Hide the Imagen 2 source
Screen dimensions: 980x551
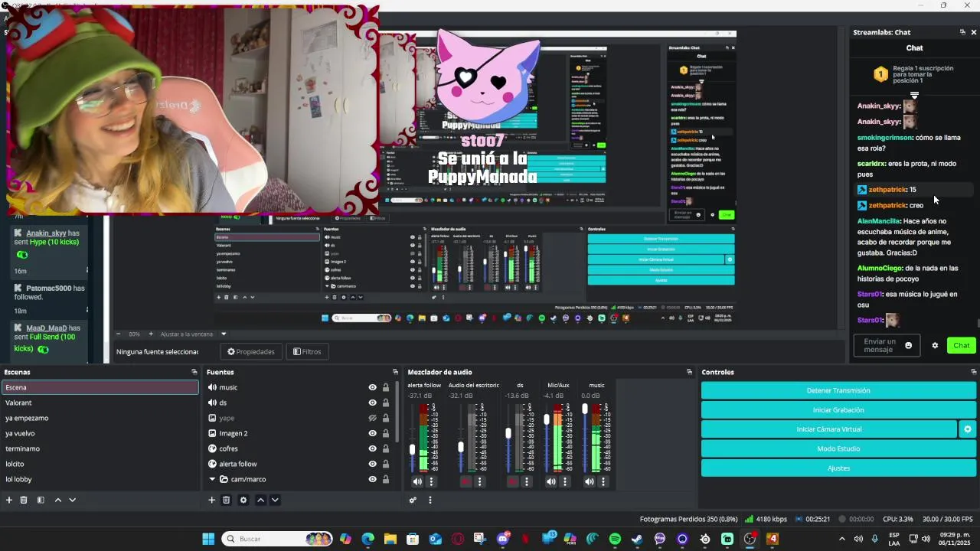coord(372,433)
